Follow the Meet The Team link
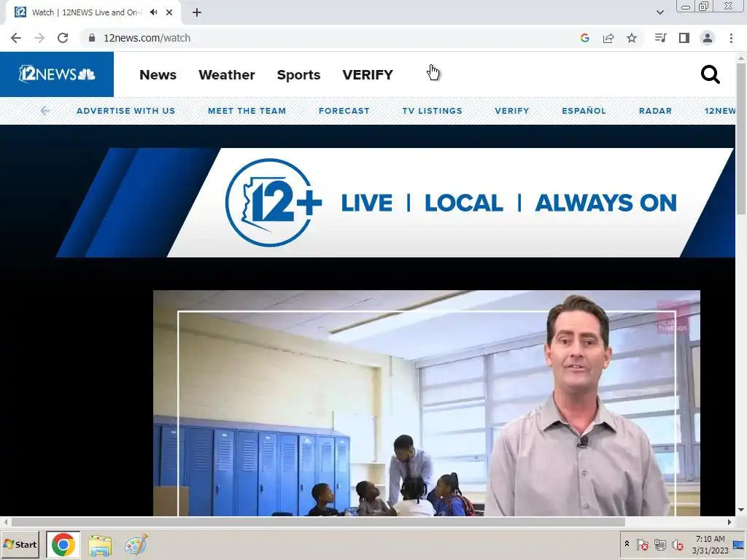747x560 pixels. [247, 111]
